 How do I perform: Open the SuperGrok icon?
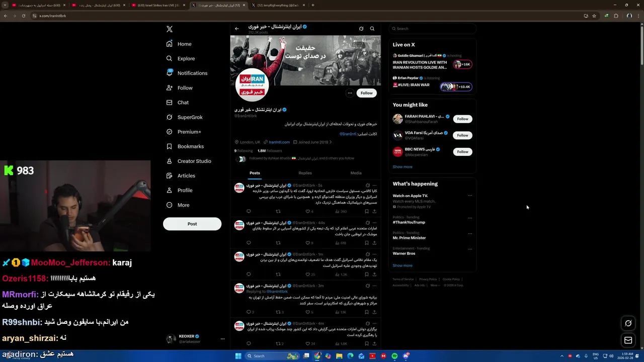(x=170, y=117)
